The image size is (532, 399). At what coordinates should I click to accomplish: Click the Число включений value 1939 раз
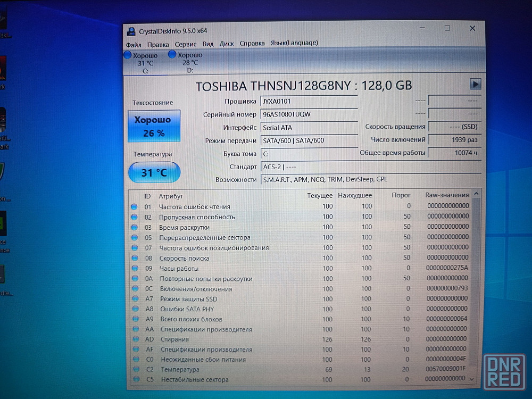pyautogui.click(x=454, y=139)
